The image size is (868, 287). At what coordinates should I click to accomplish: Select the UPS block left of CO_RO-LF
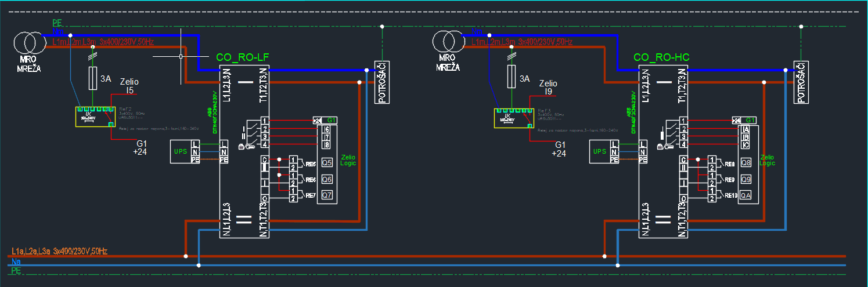[x=181, y=151]
